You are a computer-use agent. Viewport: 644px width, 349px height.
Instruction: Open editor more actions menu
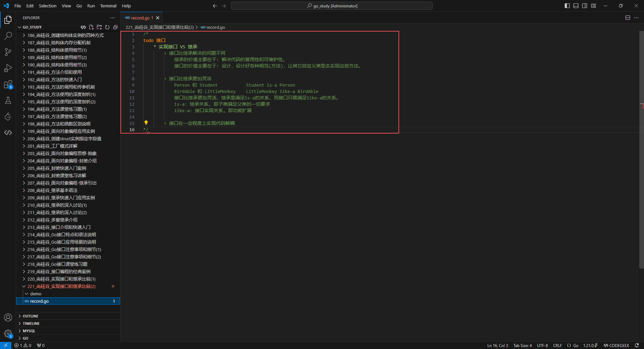[636, 18]
